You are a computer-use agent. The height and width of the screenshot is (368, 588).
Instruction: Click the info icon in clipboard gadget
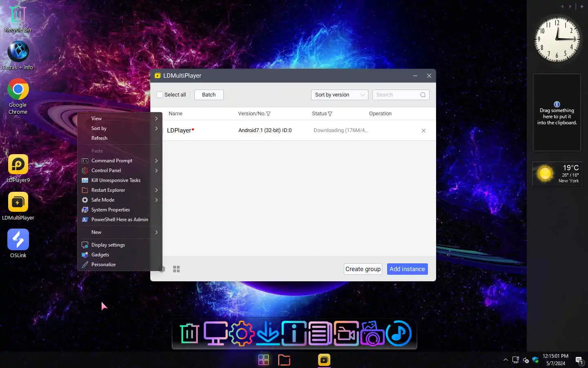(557, 104)
